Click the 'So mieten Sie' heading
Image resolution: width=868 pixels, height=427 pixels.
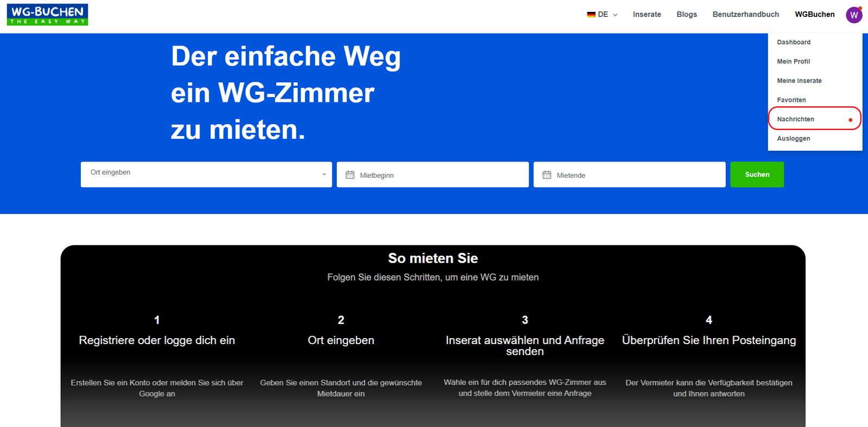pos(433,258)
